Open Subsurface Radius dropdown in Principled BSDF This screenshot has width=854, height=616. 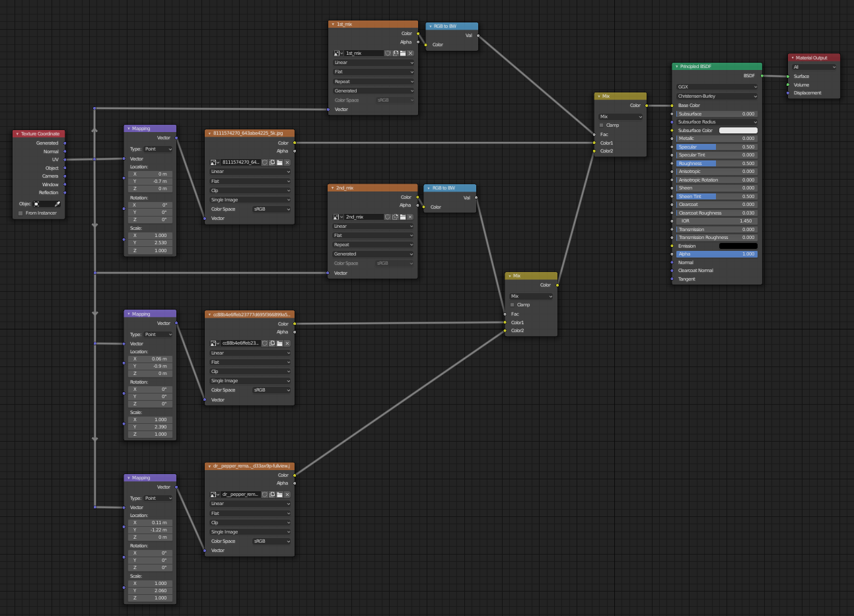coord(717,122)
